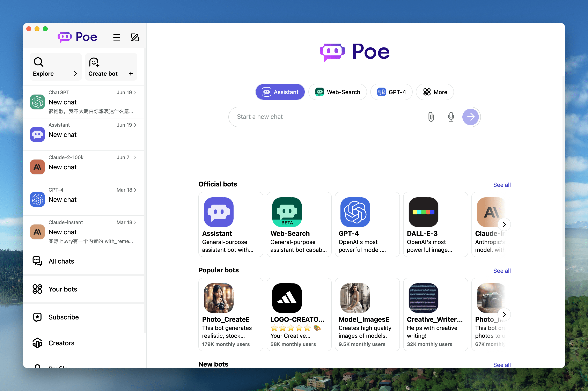Click the Start a new chat input field
The width and height of the screenshot is (588, 391).
click(x=328, y=117)
